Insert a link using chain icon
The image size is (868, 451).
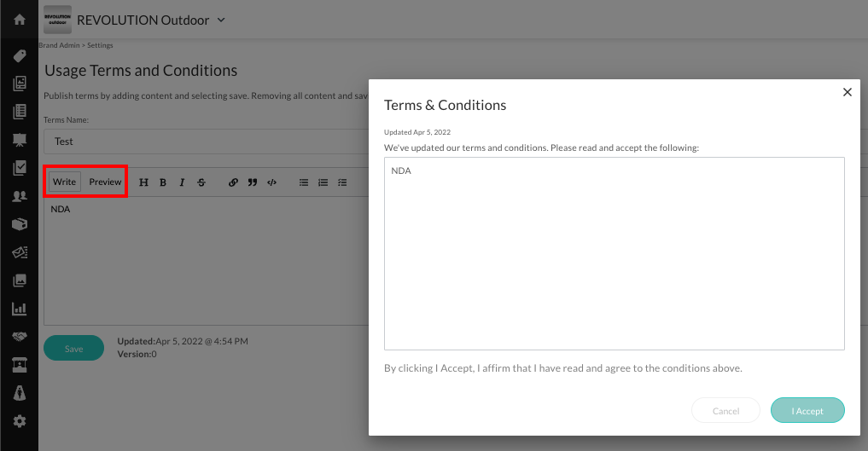click(x=233, y=182)
